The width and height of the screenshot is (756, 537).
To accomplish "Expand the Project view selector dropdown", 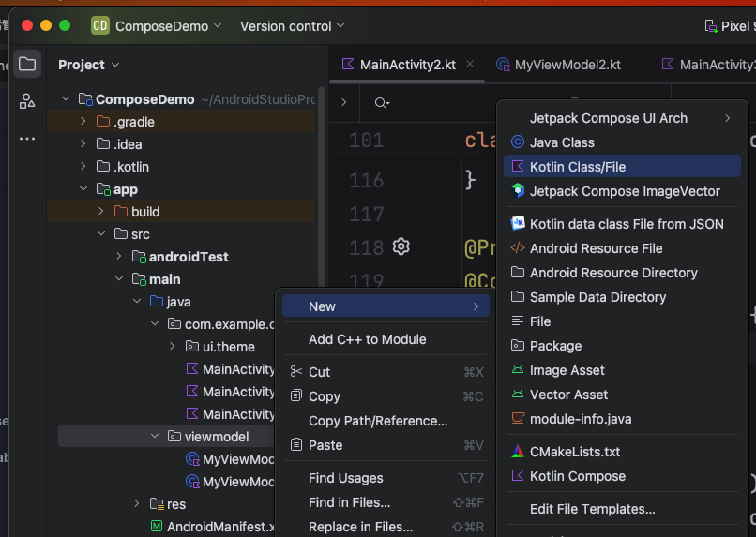I will tap(89, 65).
